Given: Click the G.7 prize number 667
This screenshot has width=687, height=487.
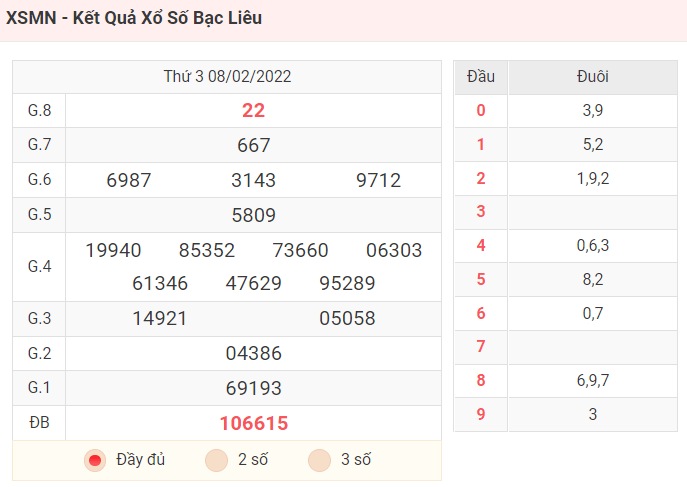Looking at the screenshot, I should [x=254, y=145].
